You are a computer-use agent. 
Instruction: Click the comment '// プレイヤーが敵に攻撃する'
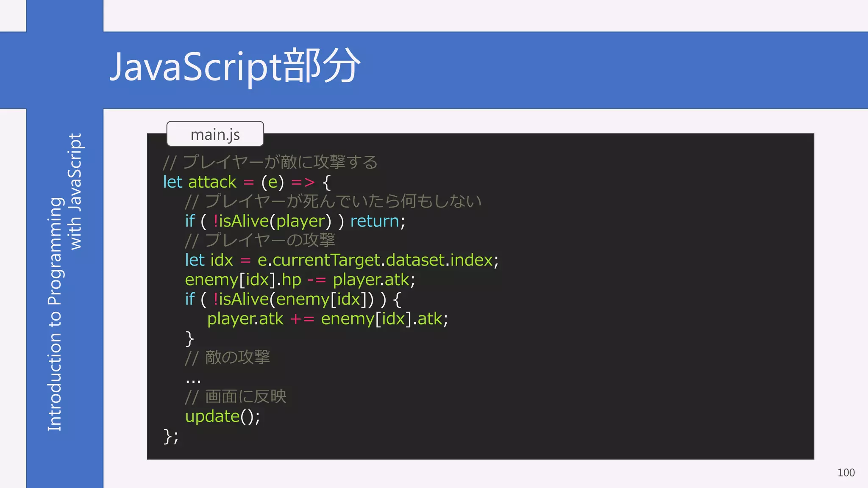pos(270,162)
